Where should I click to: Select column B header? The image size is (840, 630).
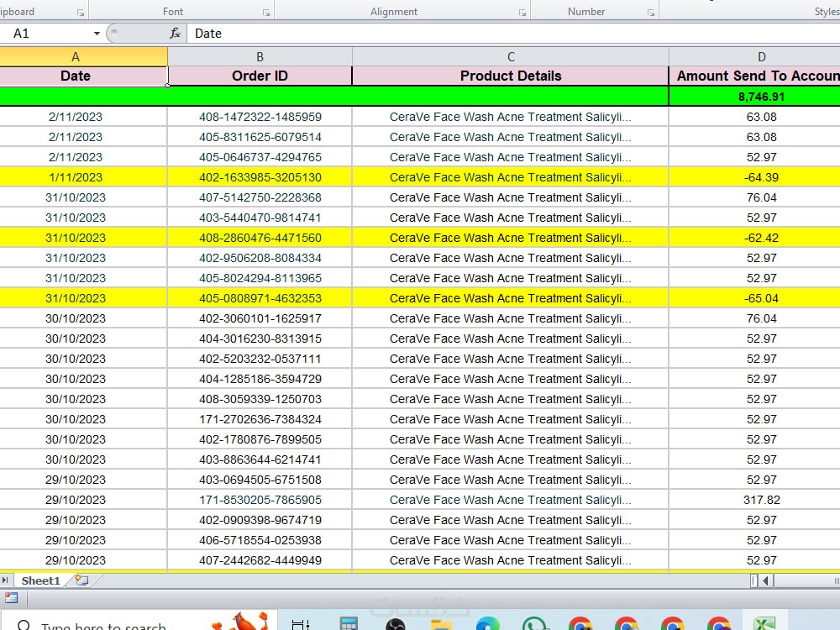point(260,57)
